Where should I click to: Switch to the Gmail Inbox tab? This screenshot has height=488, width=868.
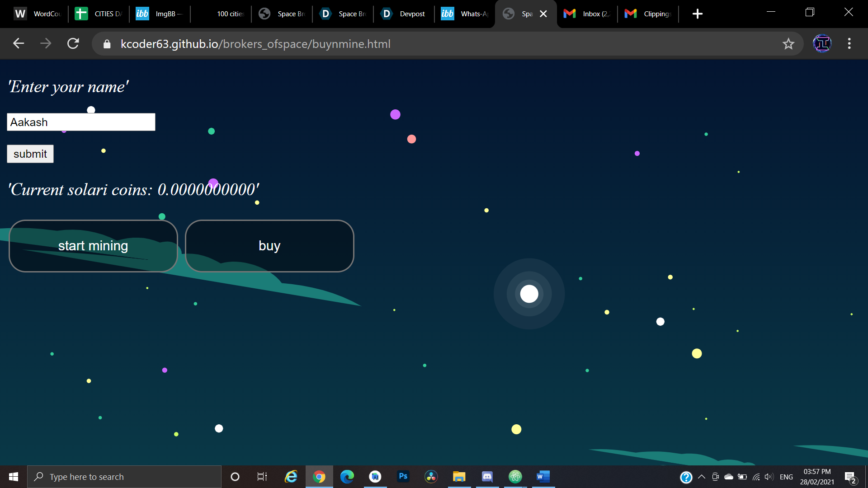[x=587, y=14]
